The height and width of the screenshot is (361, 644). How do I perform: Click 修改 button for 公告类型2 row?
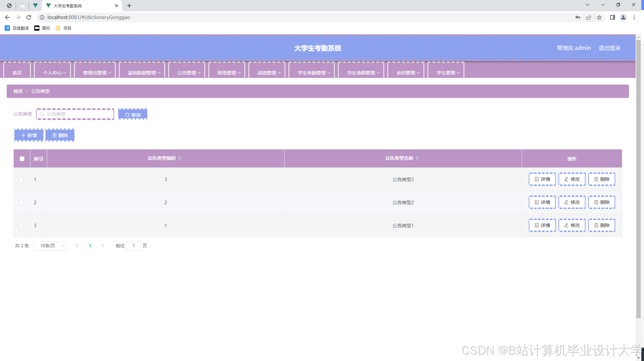[572, 202]
